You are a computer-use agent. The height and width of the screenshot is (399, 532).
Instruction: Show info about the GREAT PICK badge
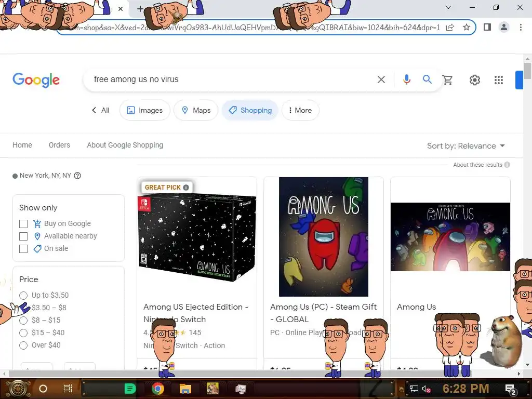coord(186,187)
